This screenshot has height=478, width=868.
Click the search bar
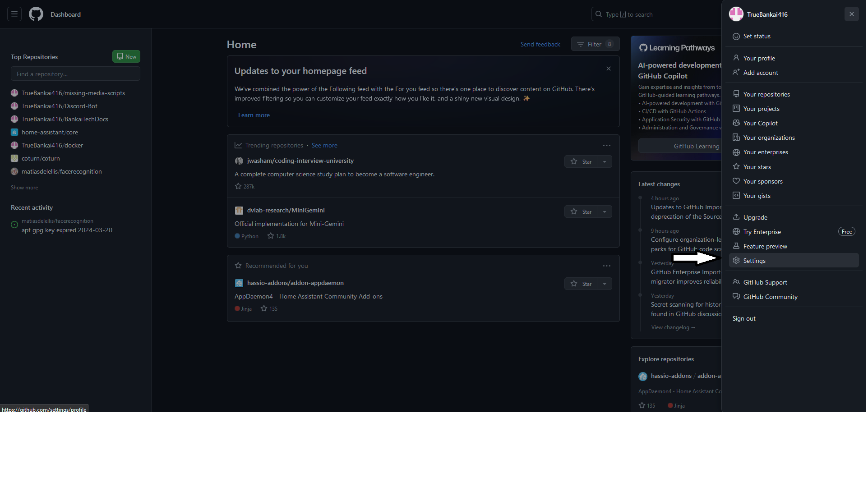point(656,14)
